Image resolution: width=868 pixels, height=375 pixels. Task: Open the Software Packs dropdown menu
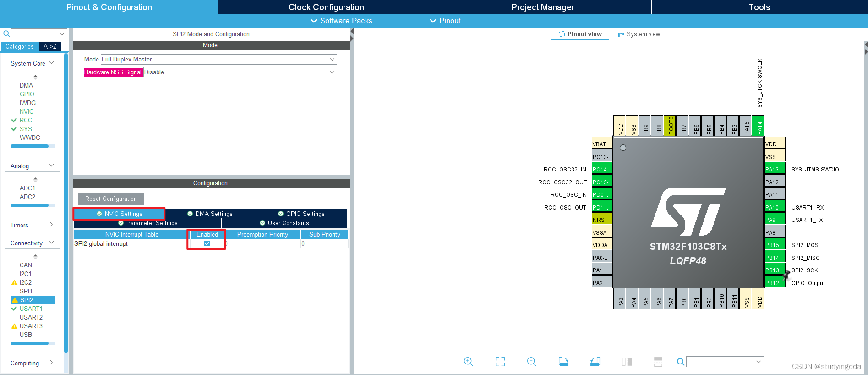tap(342, 21)
